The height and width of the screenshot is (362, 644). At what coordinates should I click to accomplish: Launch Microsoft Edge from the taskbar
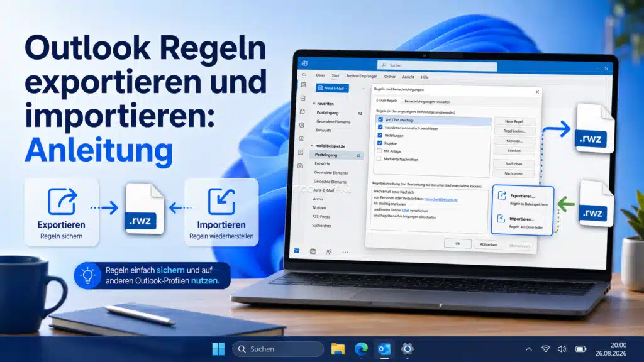[362, 349]
